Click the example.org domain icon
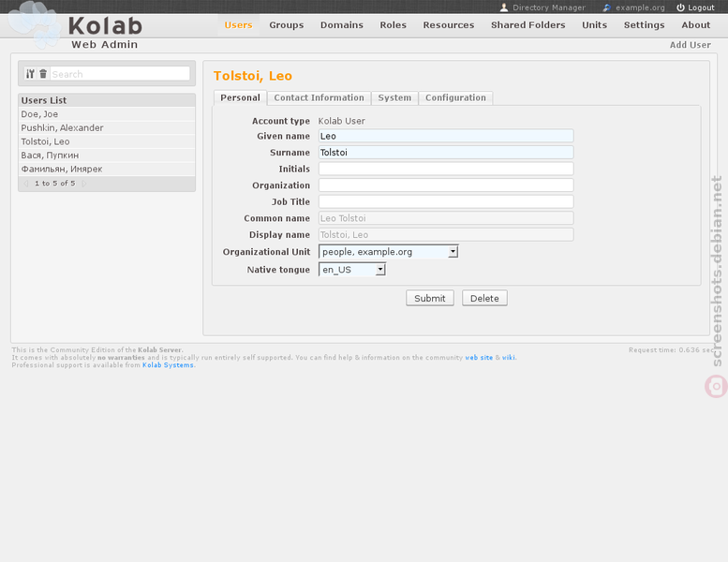The image size is (728, 562). pos(607,7)
